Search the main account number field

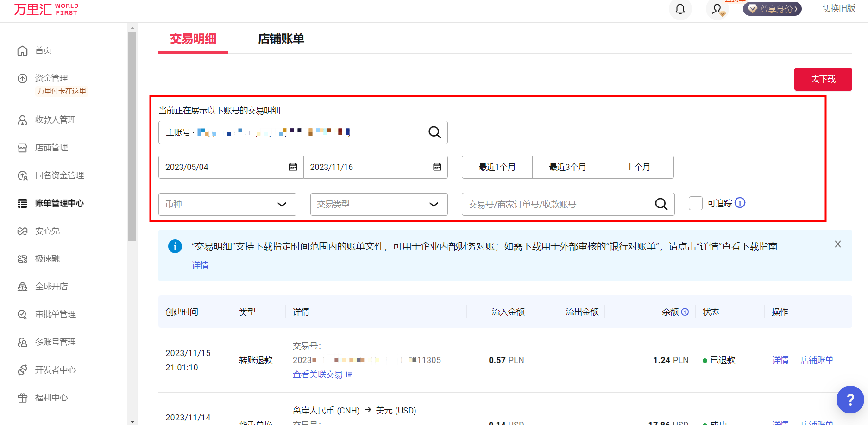click(434, 132)
